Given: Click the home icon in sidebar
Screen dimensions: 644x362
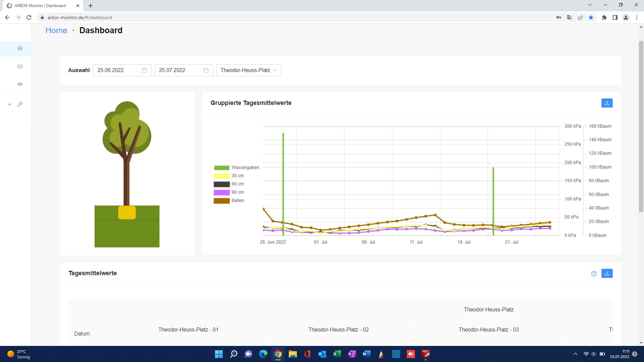Looking at the screenshot, I should point(20,48).
